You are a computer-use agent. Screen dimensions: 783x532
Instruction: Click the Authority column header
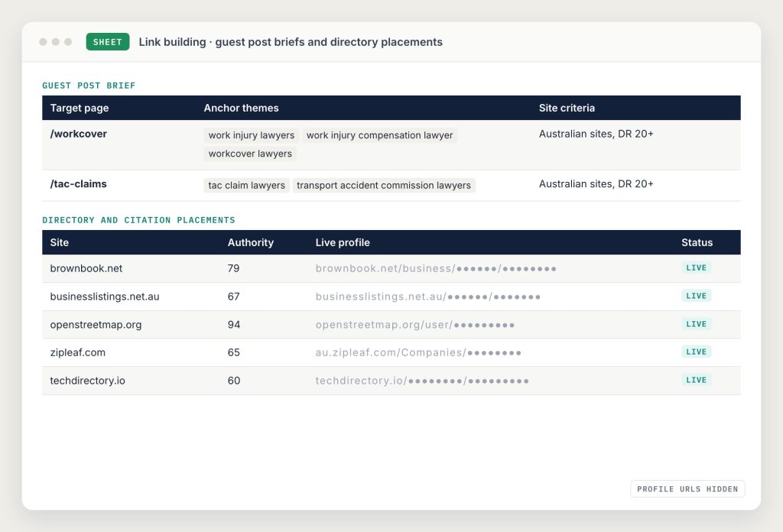(251, 242)
